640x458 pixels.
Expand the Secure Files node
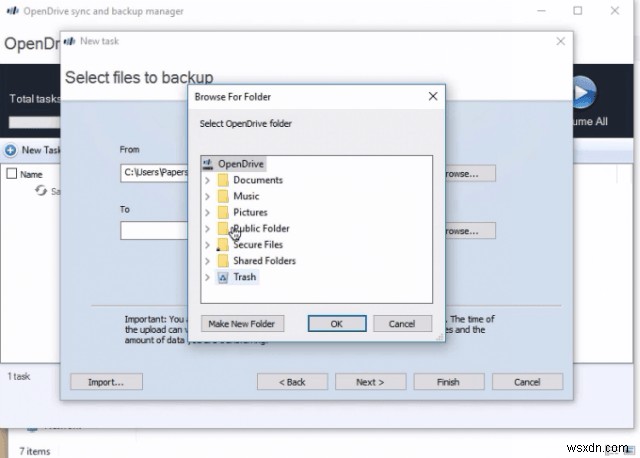click(x=207, y=245)
